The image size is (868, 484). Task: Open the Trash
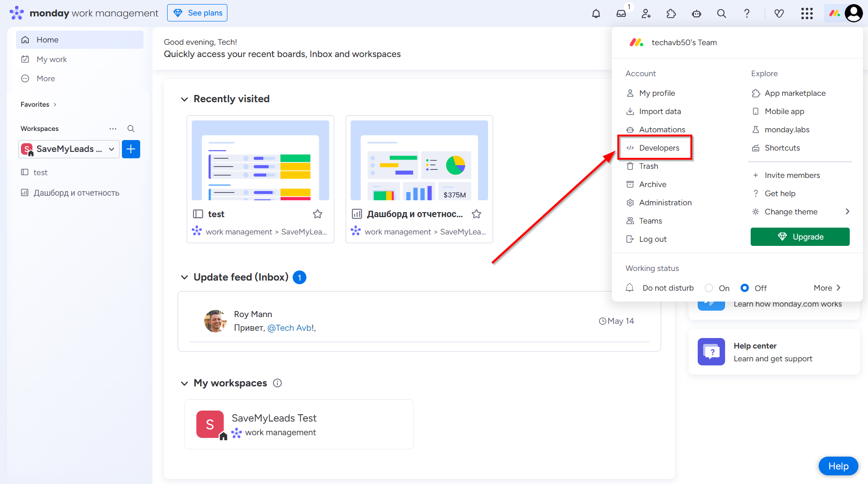tap(648, 166)
